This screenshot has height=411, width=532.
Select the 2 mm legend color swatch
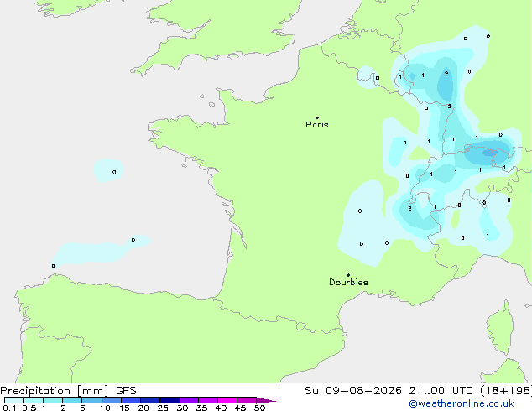tap(72, 400)
